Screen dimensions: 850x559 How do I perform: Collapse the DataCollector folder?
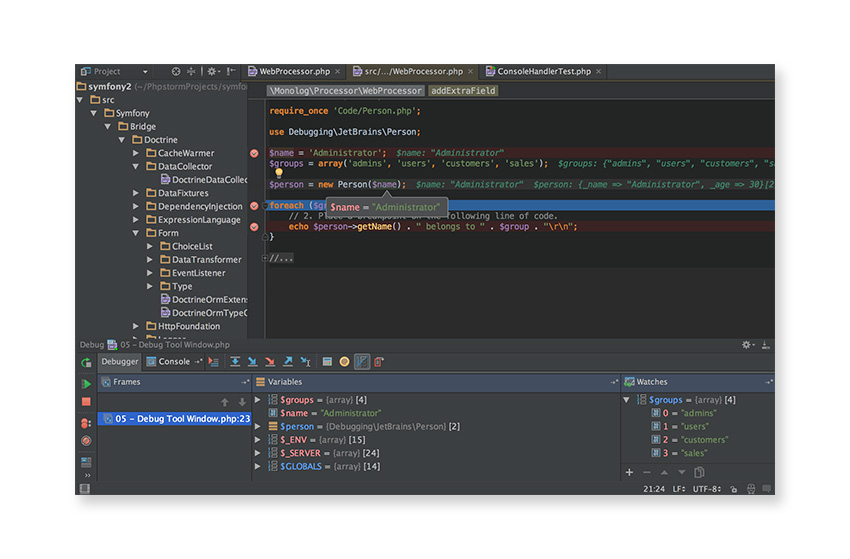pyautogui.click(x=136, y=166)
